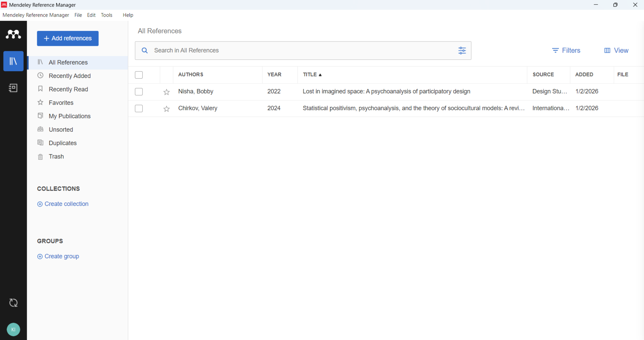Open the KI user account avatar
The image size is (644, 340).
(x=13, y=329)
